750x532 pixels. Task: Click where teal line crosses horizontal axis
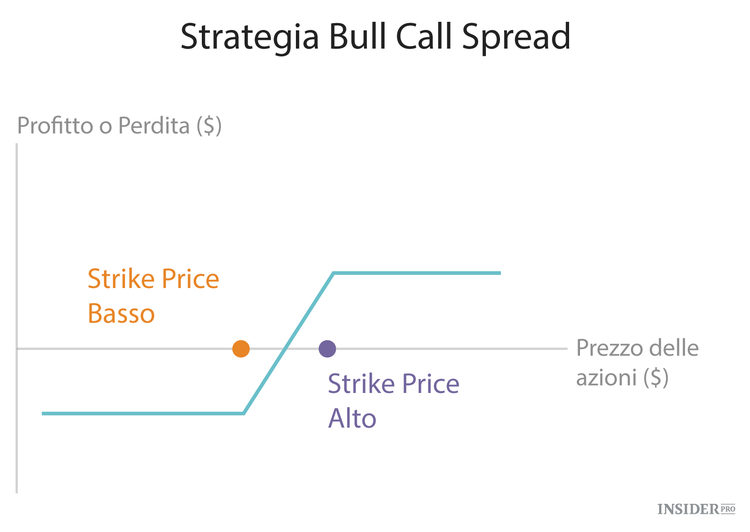[x=285, y=348]
